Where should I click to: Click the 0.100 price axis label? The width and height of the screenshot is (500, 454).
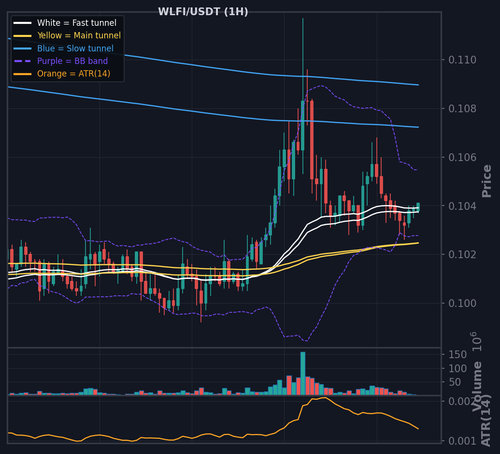pyautogui.click(x=462, y=303)
